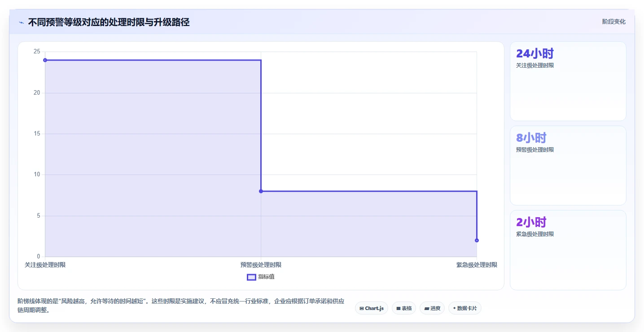Viewport: 644px width, 332px height.
Task: Click the 关注级处理时限 x-axis label
Action: [45, 265]
